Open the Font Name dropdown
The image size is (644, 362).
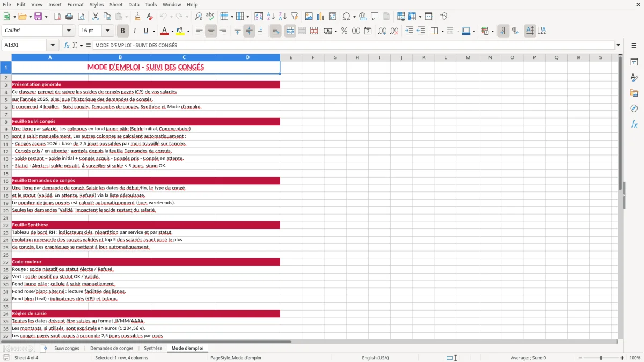click(x=68, y=31)
